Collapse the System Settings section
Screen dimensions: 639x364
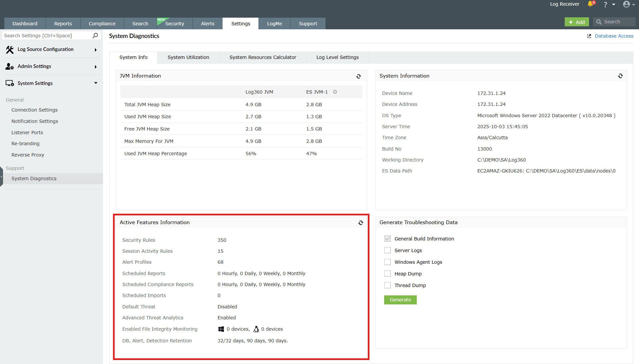pos(96,83)
